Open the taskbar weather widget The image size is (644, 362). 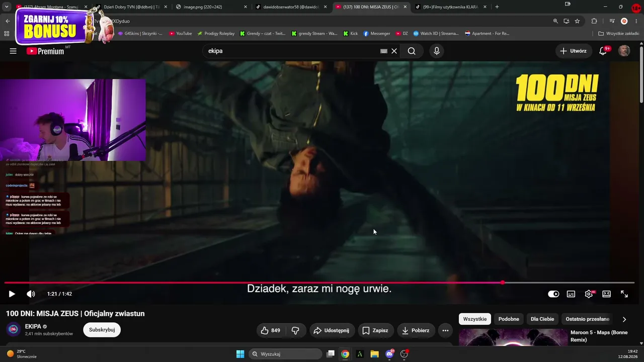(x=22, y=354)
